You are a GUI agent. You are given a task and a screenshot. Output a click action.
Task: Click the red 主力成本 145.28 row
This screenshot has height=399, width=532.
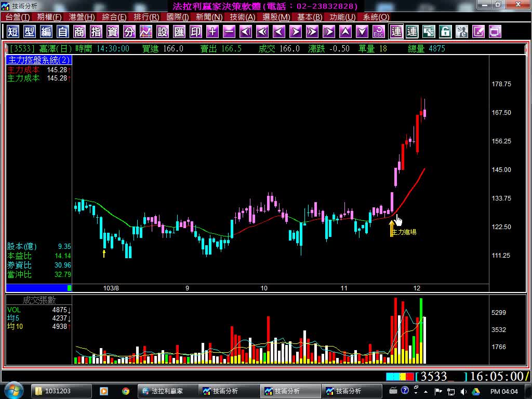(x=38, y=70)
